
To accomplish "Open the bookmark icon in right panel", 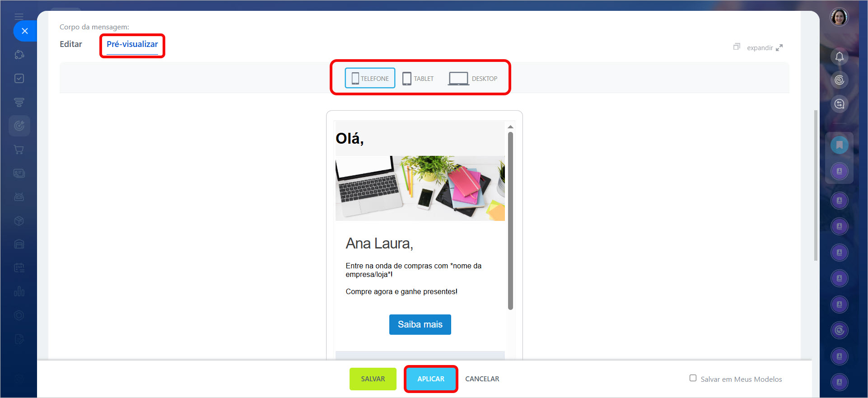I will click(839, 145).
